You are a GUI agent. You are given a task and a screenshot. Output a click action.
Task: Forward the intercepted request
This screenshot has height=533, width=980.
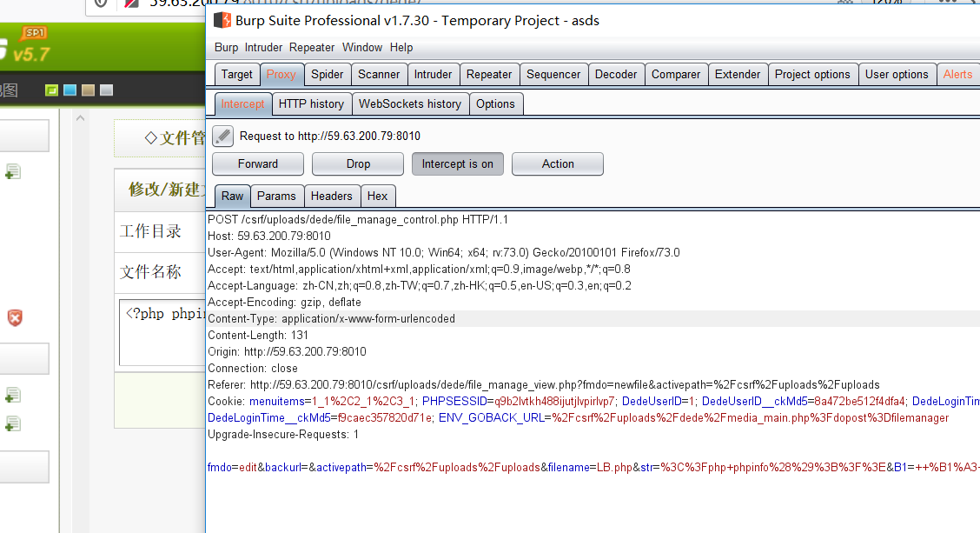pos(258,164)
